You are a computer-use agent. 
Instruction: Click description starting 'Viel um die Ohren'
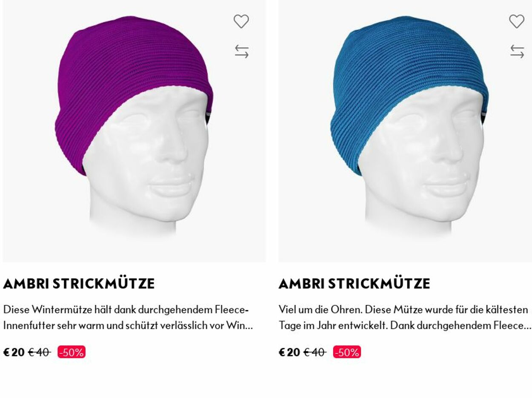(405, 318)
